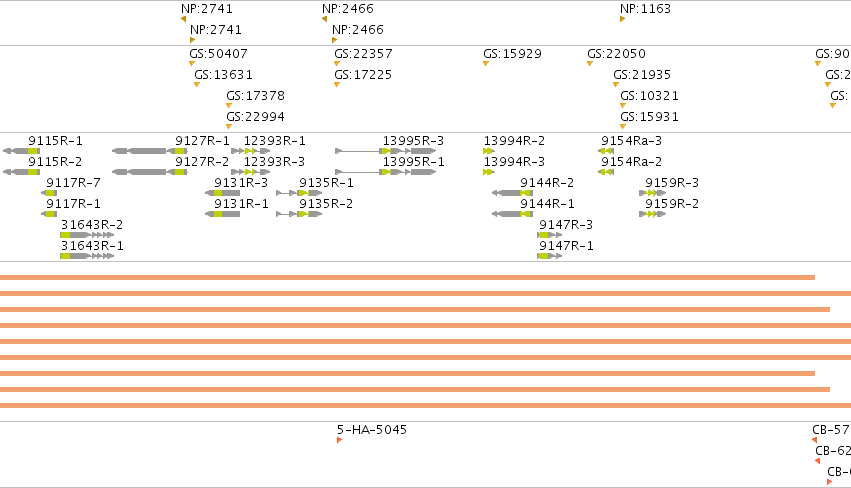Click the 13994R-3 transcript label
This screenshot has height=488, width=851.
(x=515, y=162)
